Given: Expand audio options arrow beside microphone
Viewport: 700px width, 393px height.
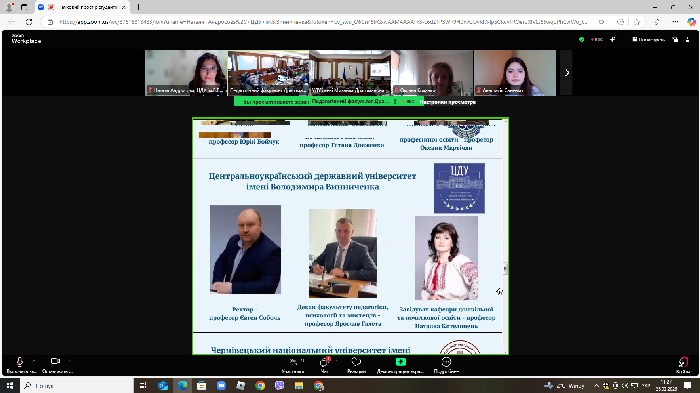Looking at the screenshot, I should [x=34, y=360].
